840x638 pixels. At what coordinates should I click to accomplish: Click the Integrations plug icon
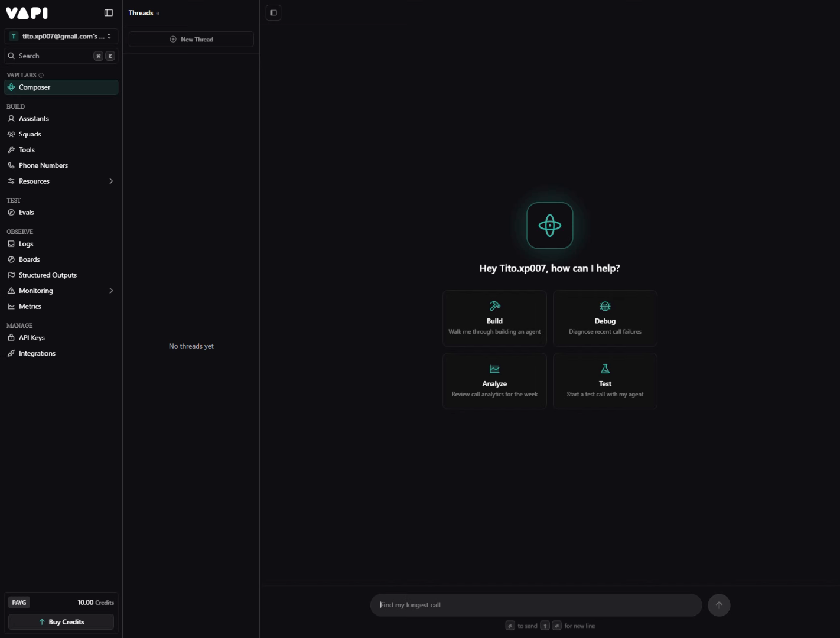pyautogui.click(x=11, y=354)
